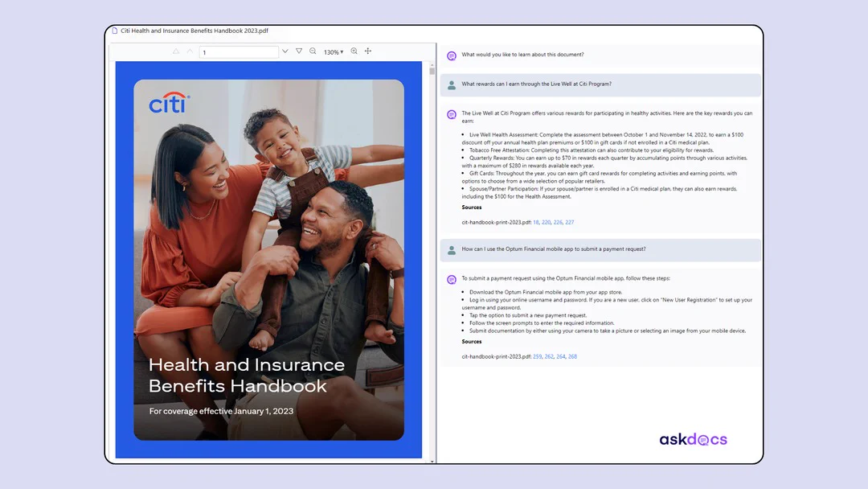Zoom in with the magnifier plus icon

pos(354,51)
